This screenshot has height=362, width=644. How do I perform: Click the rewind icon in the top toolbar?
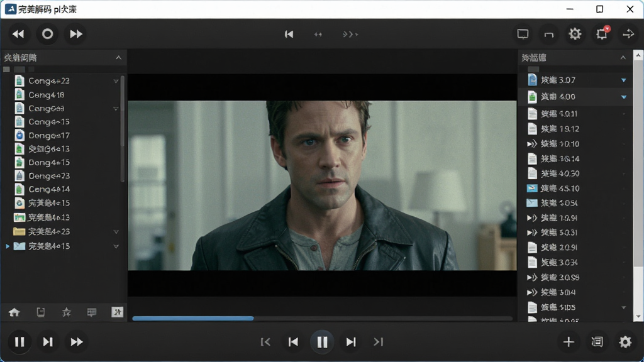[x=18, y=34]
